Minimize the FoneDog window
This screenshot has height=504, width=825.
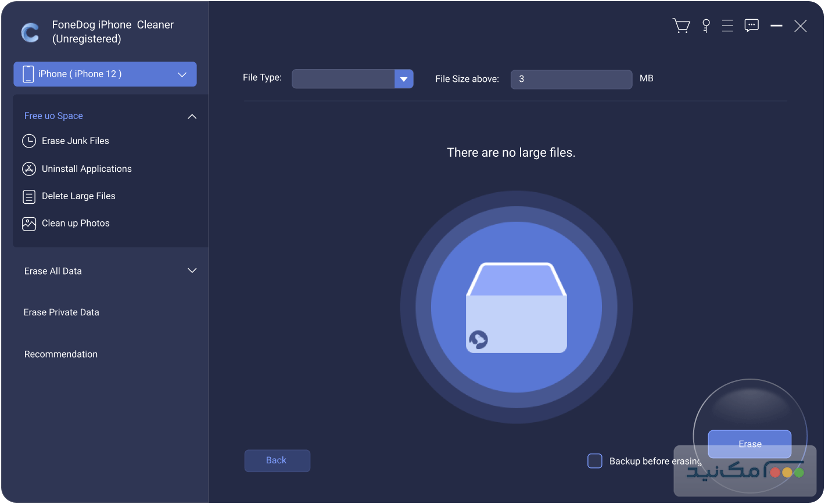(776, 26)
